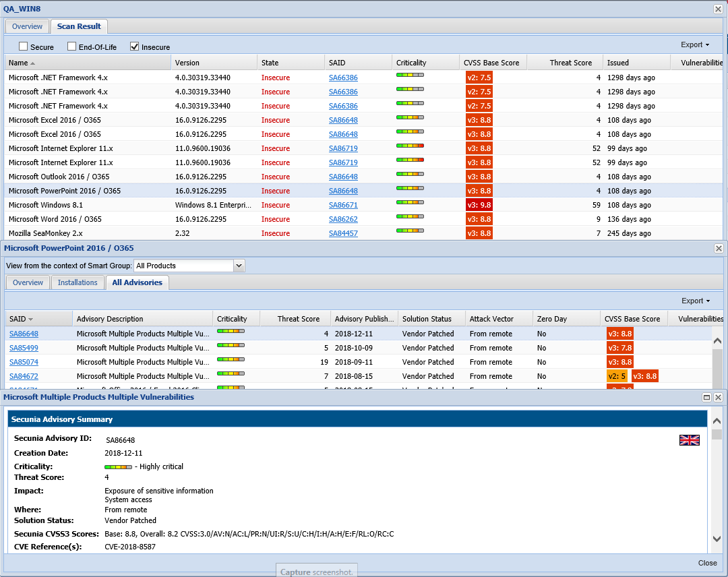
Task: Maximize the advisory summary panel
Action: (x=707, y=398)
